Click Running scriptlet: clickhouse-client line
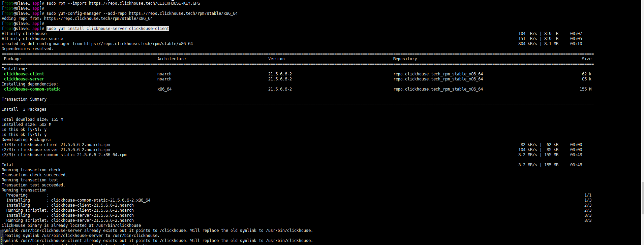644x245 pixels. (70, 210)
